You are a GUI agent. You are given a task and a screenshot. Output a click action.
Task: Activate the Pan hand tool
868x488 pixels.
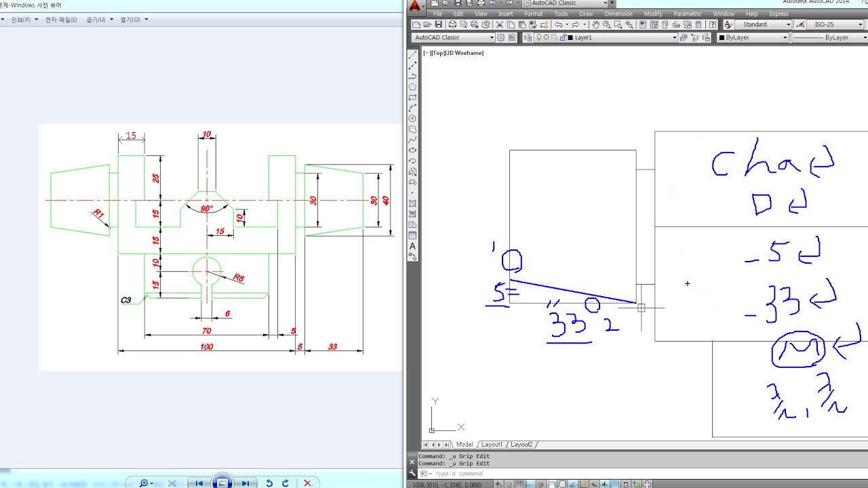pos(595,24)
